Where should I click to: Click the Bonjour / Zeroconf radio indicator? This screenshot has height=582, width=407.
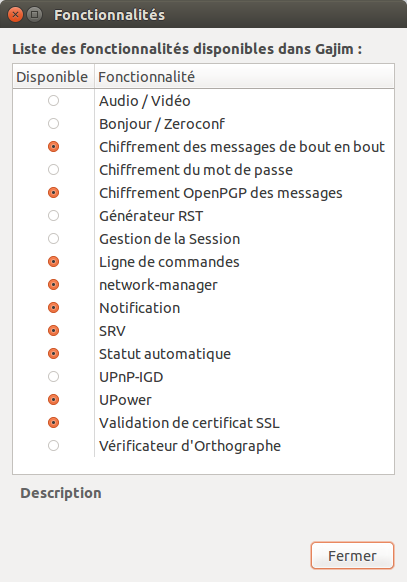point(53,124)
